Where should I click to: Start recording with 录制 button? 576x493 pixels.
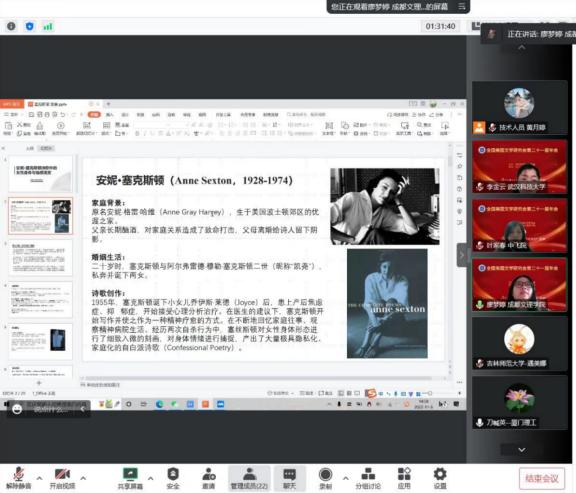(325, 478)
